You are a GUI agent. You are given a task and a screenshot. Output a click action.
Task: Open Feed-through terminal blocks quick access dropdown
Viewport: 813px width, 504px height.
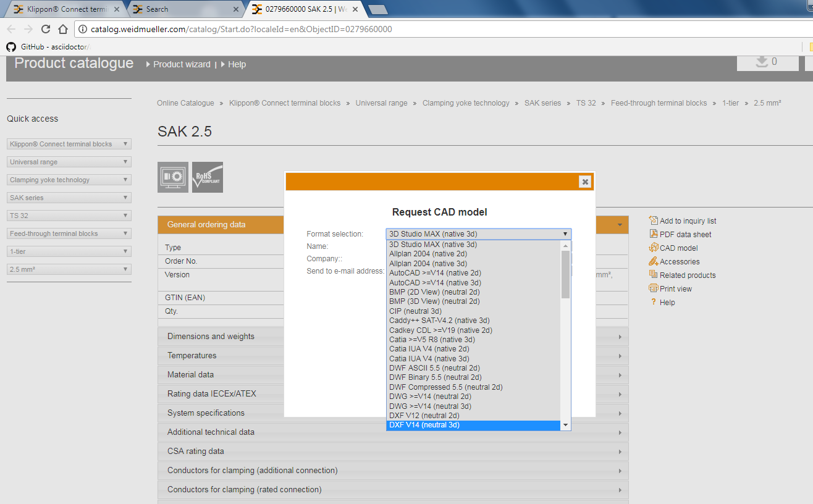pyautogui.click(x=69, y=233)
